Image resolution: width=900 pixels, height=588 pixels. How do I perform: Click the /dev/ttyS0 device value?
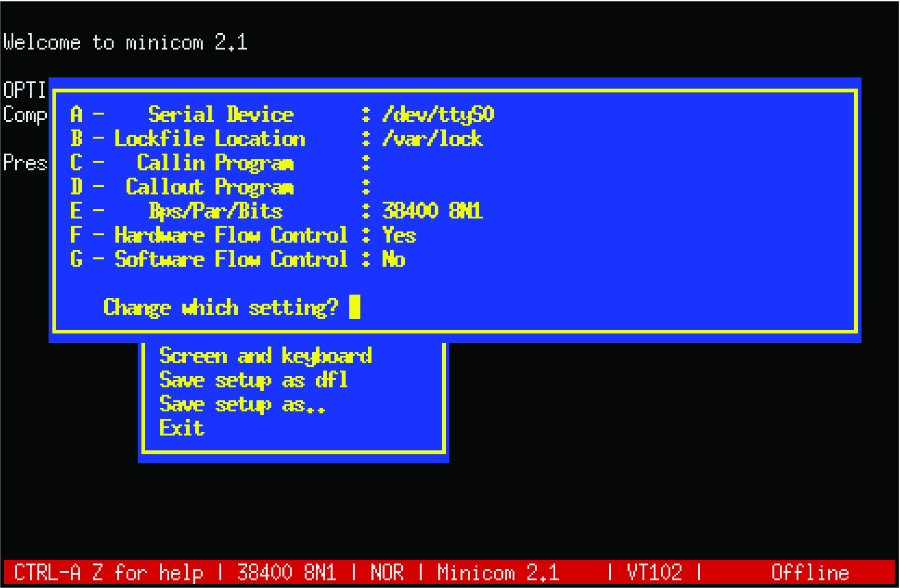point(438,114)
